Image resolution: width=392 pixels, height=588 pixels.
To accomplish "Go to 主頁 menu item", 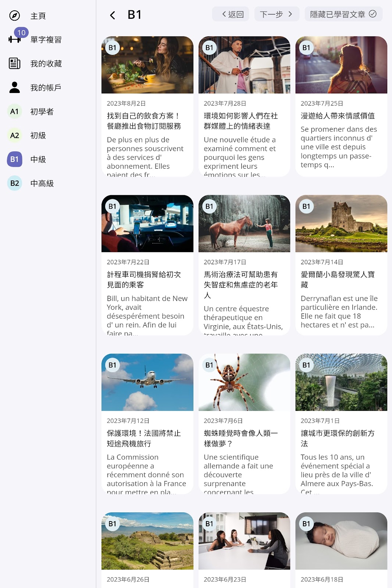I will [38, 16].
